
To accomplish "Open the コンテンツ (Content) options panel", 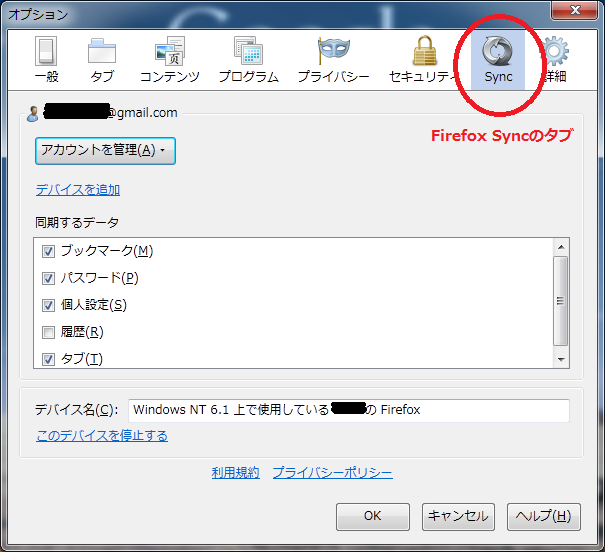I will coord(170,60).
